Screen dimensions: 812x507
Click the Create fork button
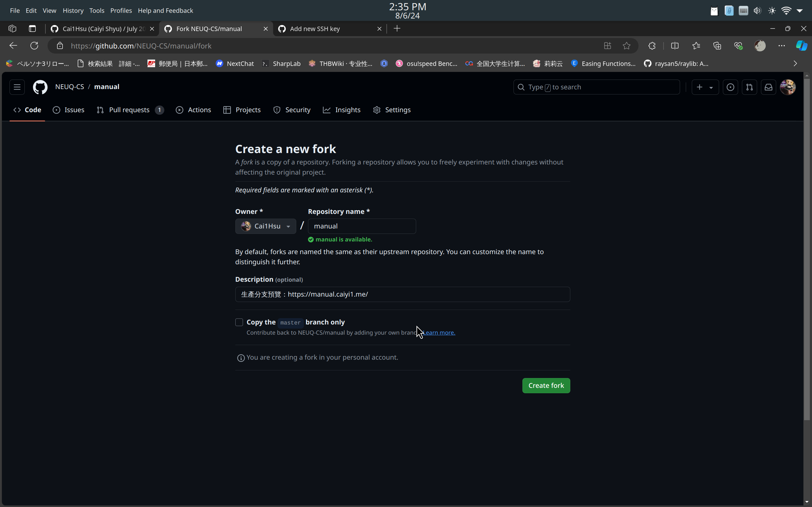point(546,386)
